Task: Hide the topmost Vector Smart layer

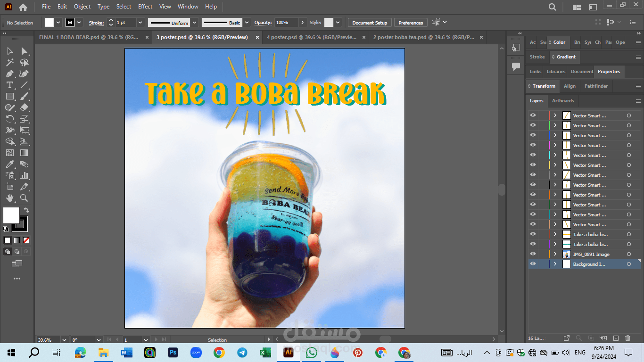Action: click(533, 115)
